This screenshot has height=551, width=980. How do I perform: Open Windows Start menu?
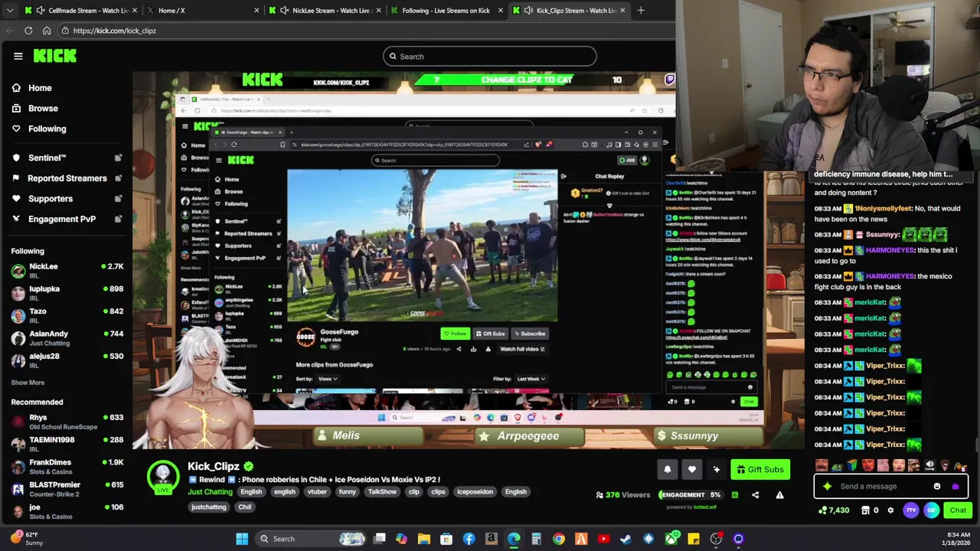[242, 539]
